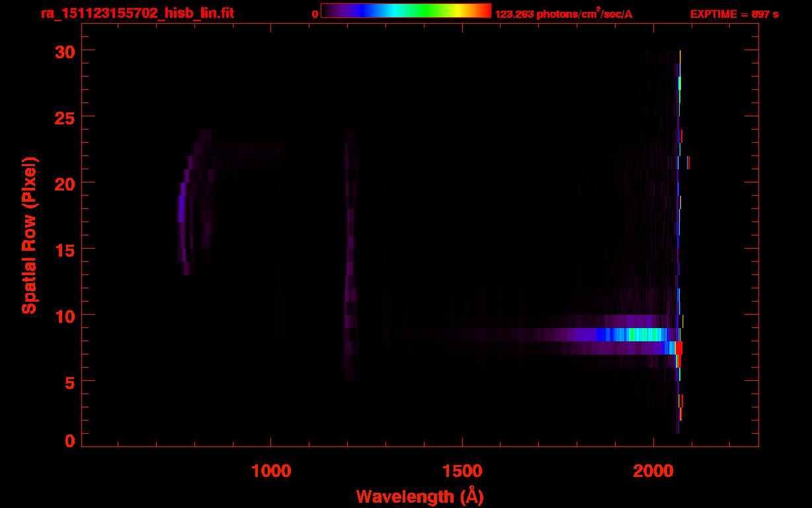This screenshot has height=508, width=812.
Task: Click the 123.263 photons/cm²/sec/A label
Action: (x=563, y=14)
